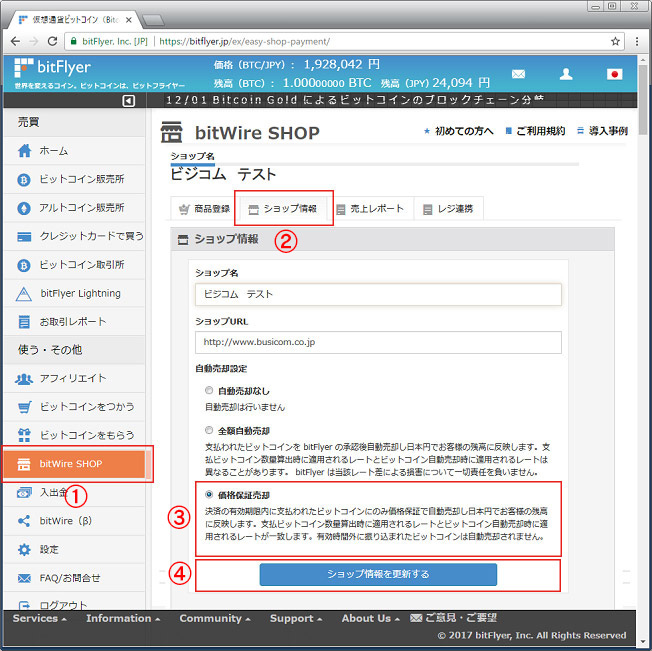
Task: Select 自動売却なし radio button
Action: (x=209, y=390)
